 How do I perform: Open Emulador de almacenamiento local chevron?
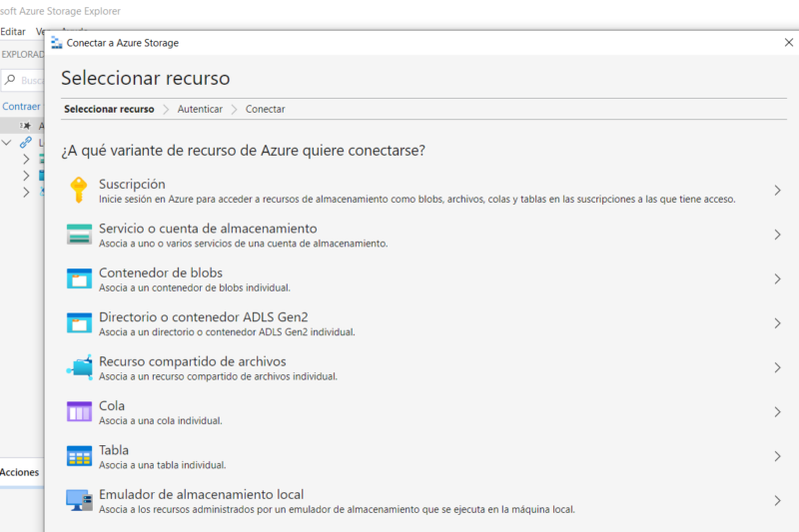[x=777, y=500]
